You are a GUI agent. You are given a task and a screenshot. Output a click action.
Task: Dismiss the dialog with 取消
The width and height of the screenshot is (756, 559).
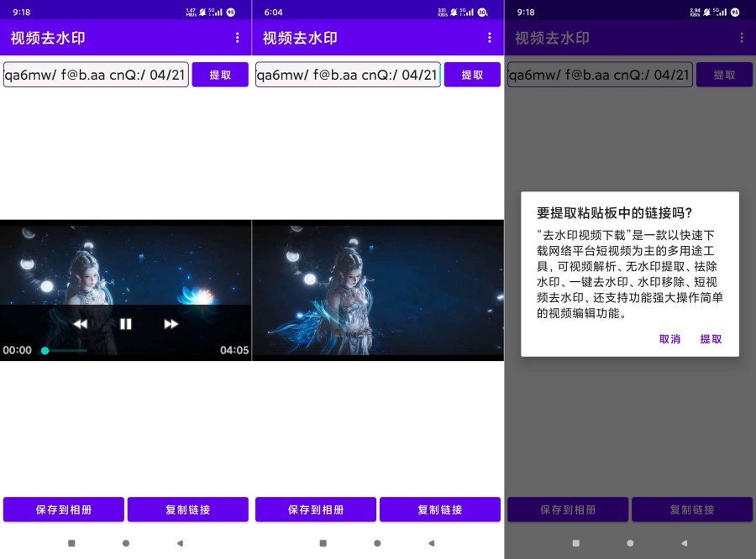pos(669,339)
